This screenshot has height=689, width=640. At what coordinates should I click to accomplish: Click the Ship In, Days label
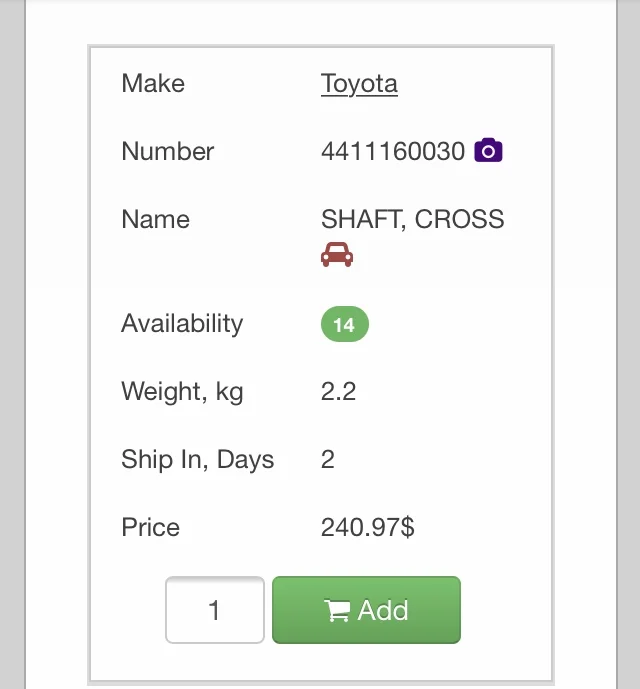tap(197, 460)
